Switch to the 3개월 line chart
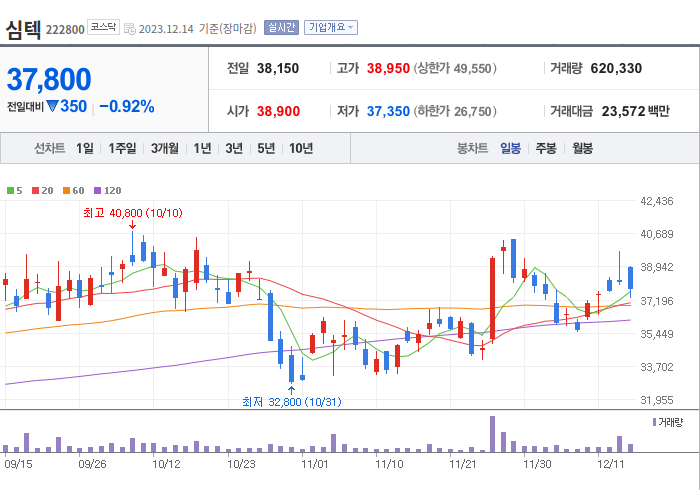Screen dimensions: 700x490 [165, 148]
